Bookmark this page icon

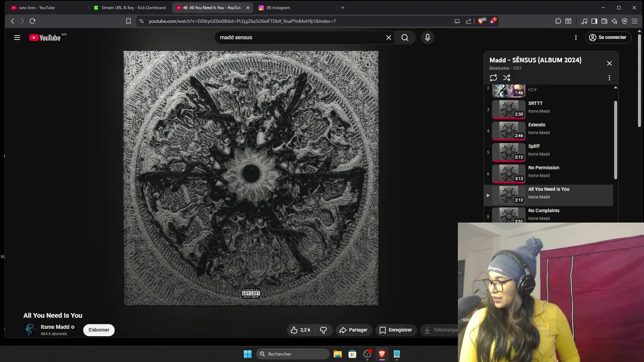(x=128, y=21)
